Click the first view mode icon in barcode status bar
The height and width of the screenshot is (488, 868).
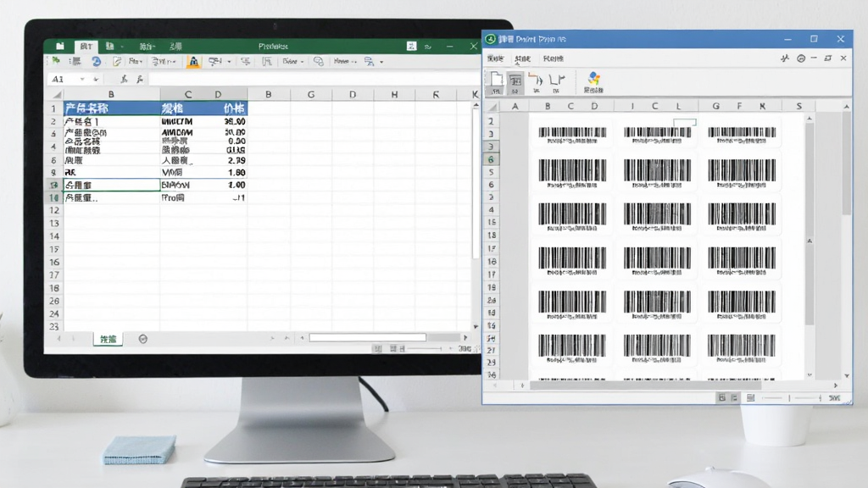coord(722,397)
